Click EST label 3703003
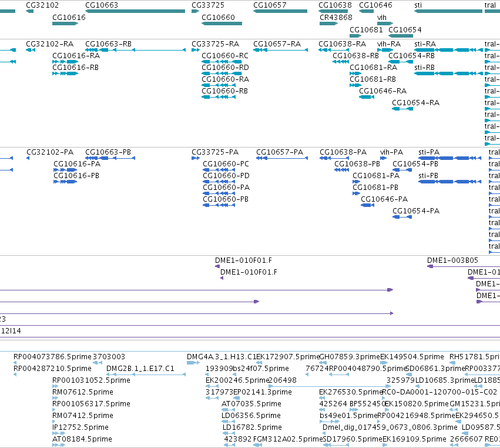 point(109,356)
